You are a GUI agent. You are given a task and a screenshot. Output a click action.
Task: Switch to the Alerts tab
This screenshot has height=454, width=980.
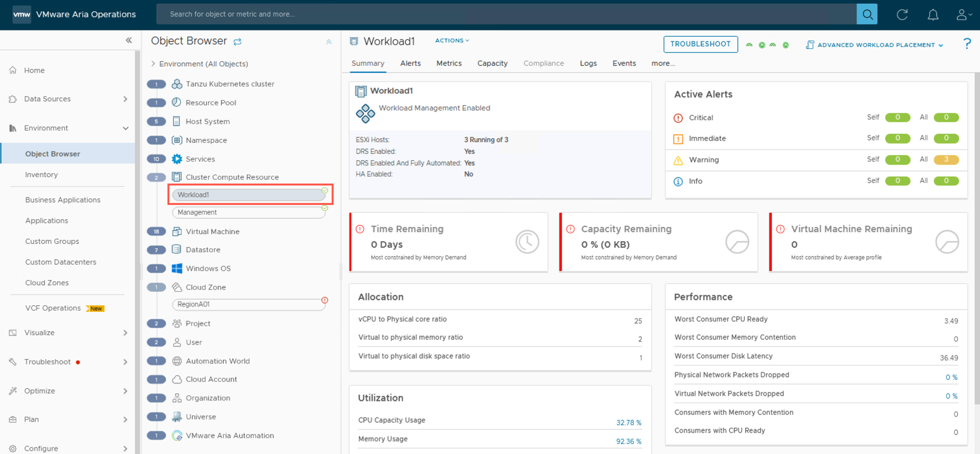[x=410, y=64]
